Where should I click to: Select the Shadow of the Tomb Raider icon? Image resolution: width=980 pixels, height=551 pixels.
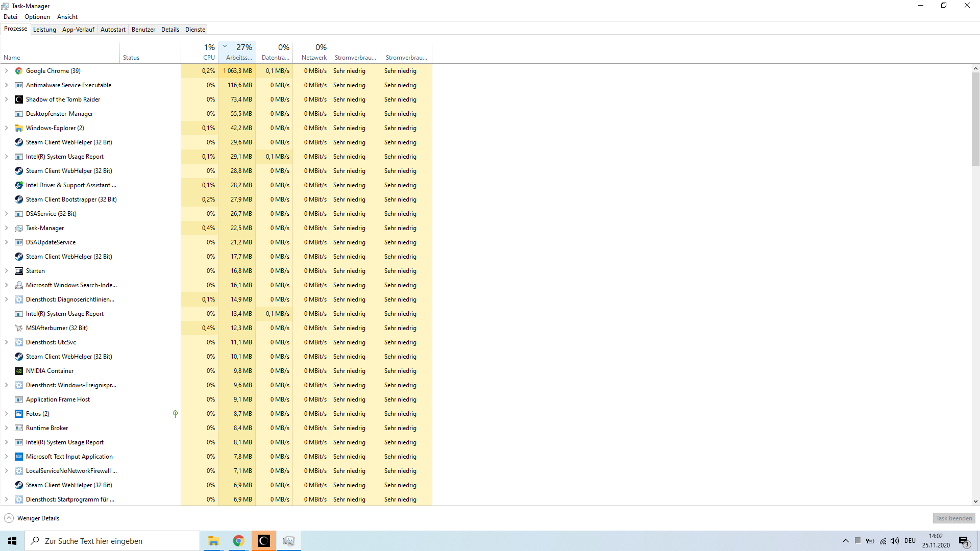(19, 99)
